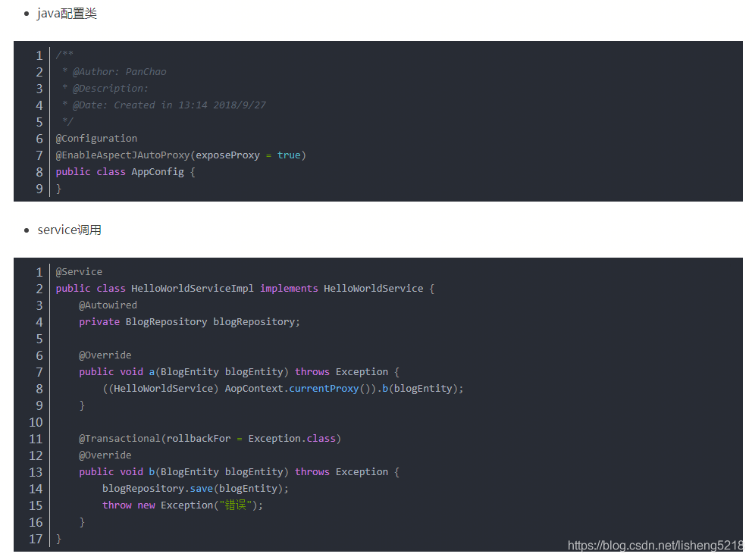Click the 'public void a(BlogEntity blogEntity)' line
Screen dimensions: 752x560
click(x=239, y=372)
